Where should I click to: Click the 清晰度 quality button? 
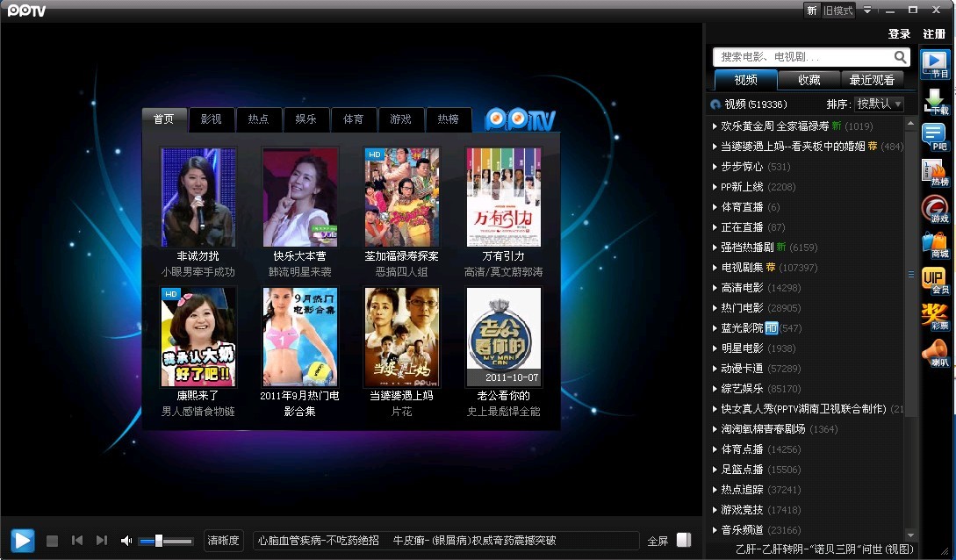coord(223,541)
